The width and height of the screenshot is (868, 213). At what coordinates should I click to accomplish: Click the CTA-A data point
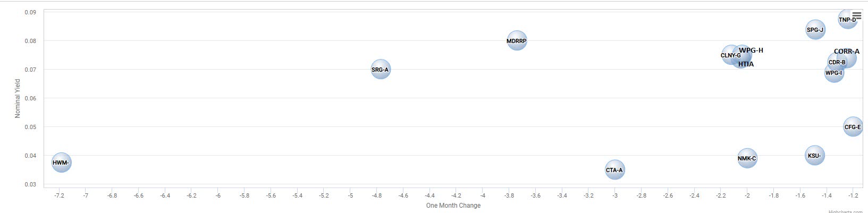tap(614, 171)
